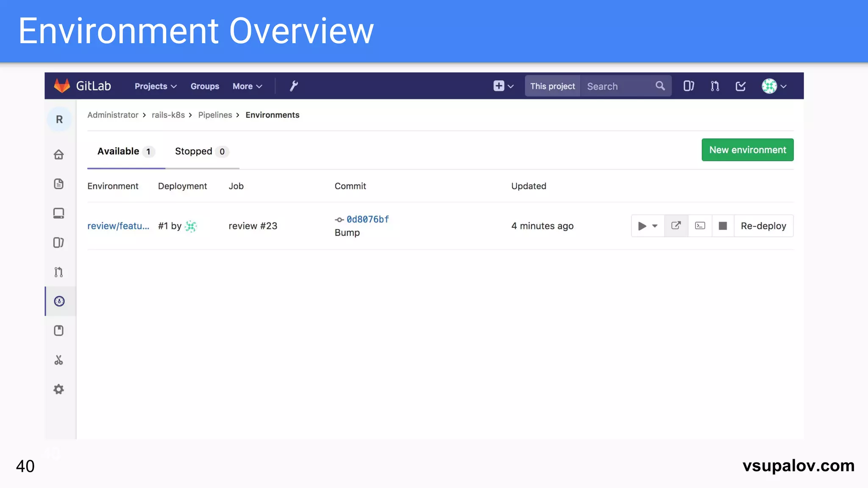Open live environment external link icon

676,226
